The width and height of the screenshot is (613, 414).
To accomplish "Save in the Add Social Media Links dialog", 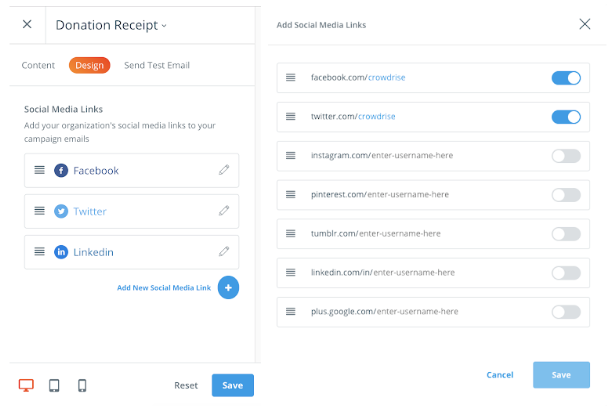I will 561,375.
